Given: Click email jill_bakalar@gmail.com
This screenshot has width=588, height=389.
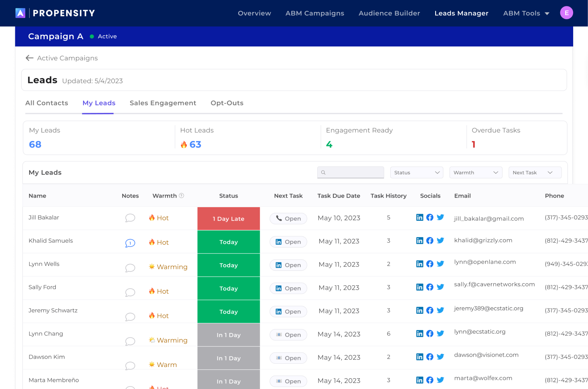Looking at the screenshot, I should coord(489,218).
